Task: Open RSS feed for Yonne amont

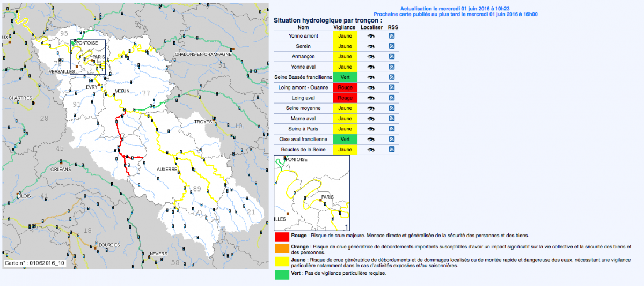Action: pos(392,36)
